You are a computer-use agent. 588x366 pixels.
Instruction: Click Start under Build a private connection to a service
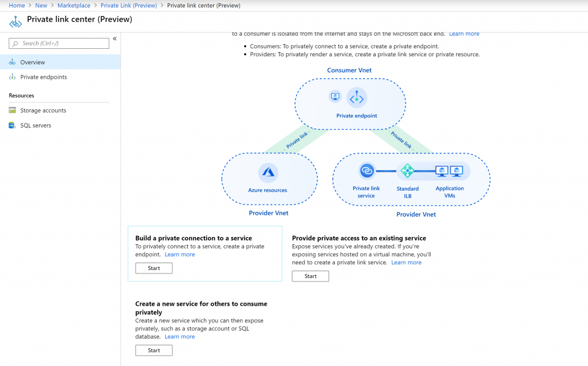pyautogui.click(x=153, y=268)
